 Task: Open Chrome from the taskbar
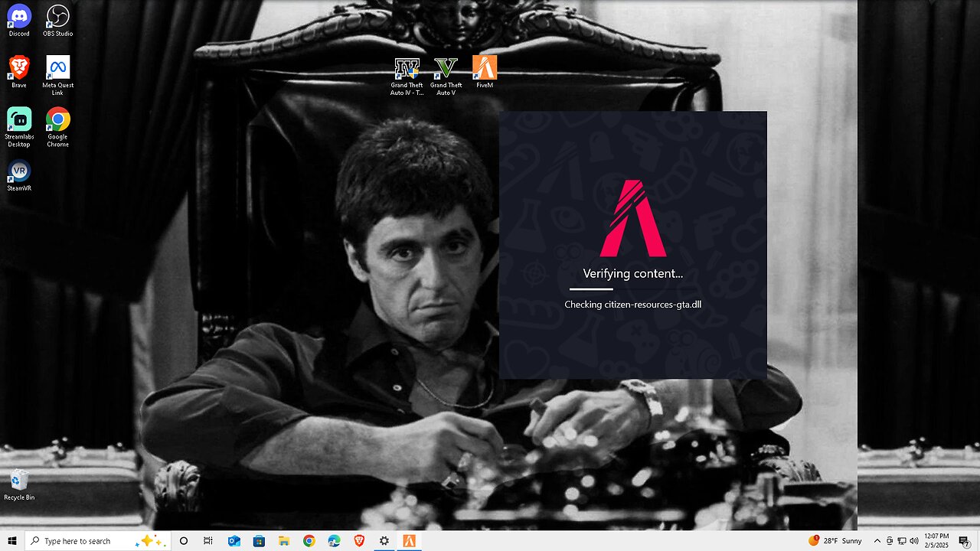(309, 541)
